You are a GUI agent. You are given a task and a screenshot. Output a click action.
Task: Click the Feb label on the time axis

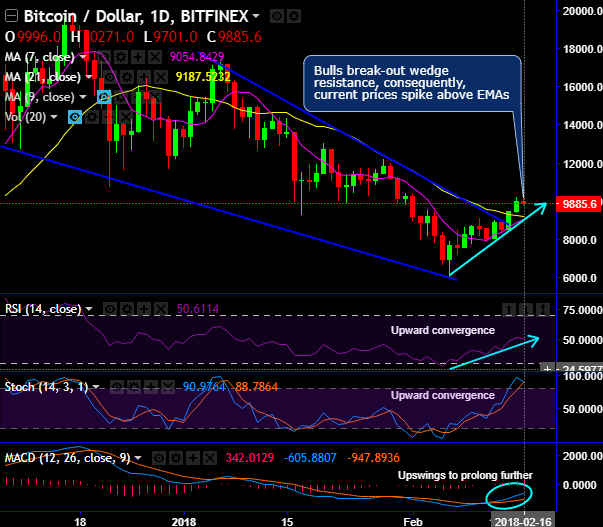tap(413, 522)
